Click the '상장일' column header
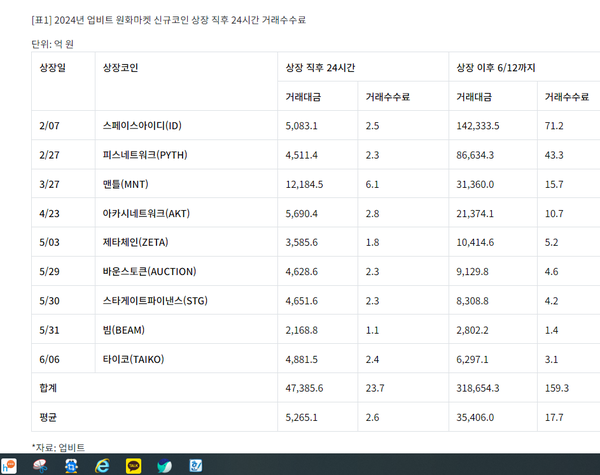This screenshot has width=600, height=475. point(52,68)
